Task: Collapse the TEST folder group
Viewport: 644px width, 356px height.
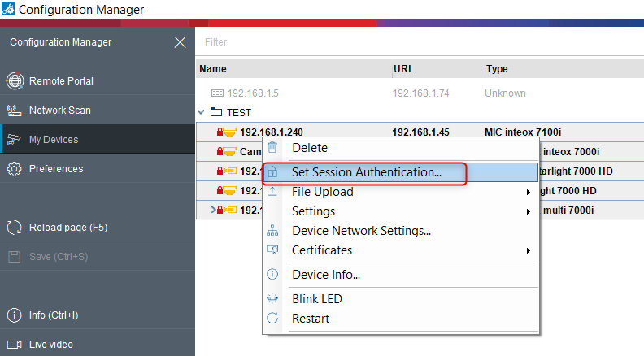Action: pos(201,112)
